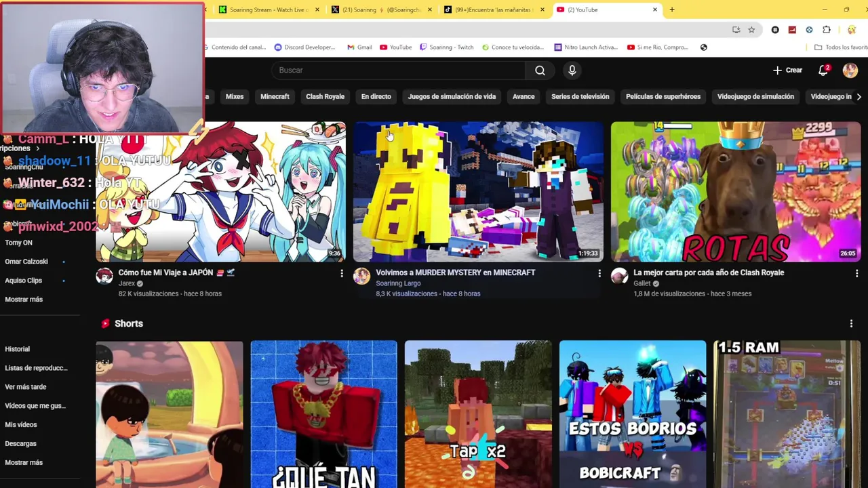
Task: Select the Videojuego de simulación chip
Action: point(755,97)
